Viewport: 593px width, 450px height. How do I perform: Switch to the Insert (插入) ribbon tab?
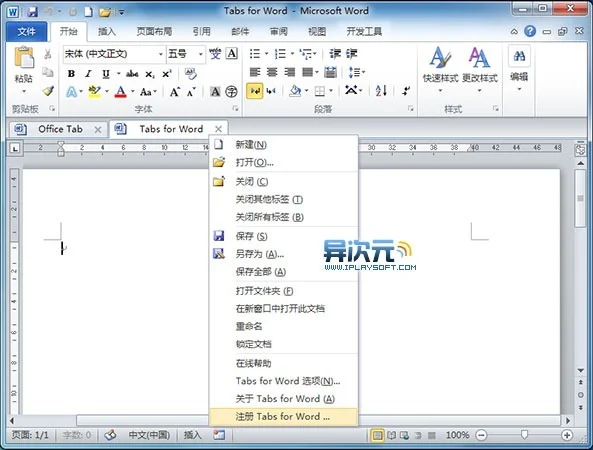point(107,32)
